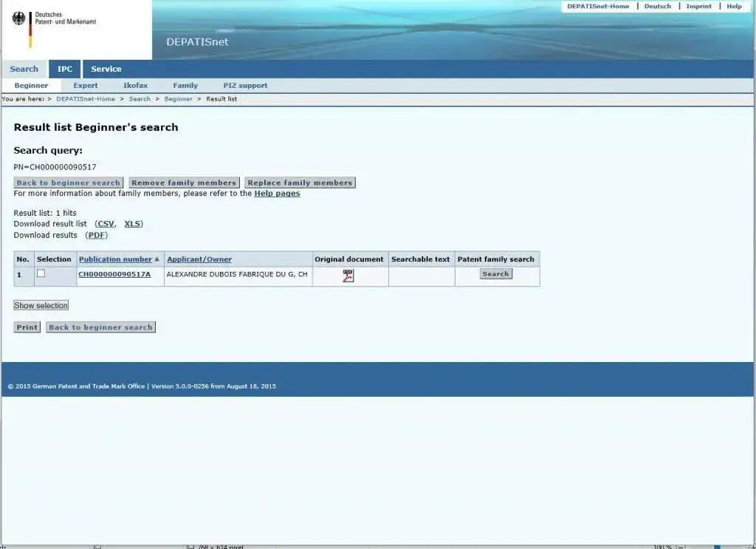This screenshot has width=756, height=549.
Task: Open PIZ support page
Action: coord(245,86)
